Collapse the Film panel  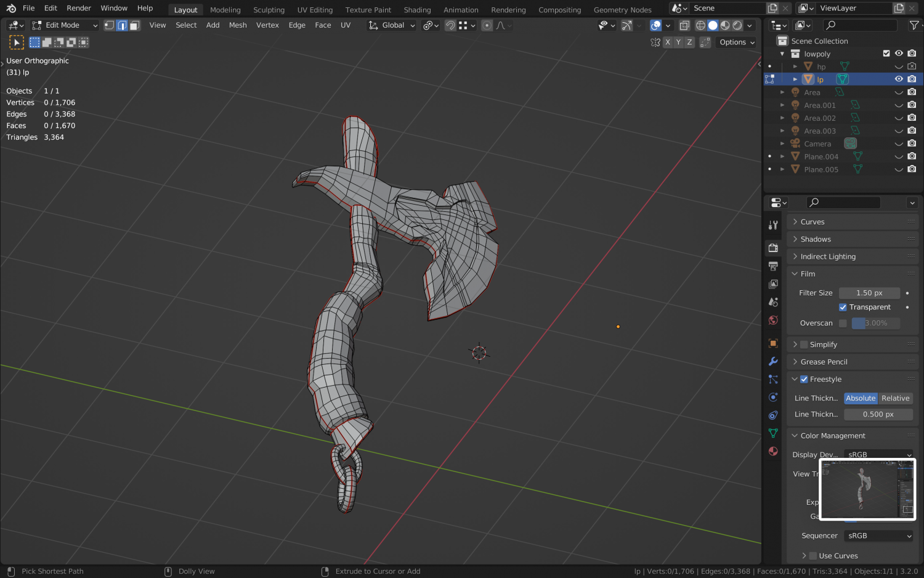pos(853,274)
